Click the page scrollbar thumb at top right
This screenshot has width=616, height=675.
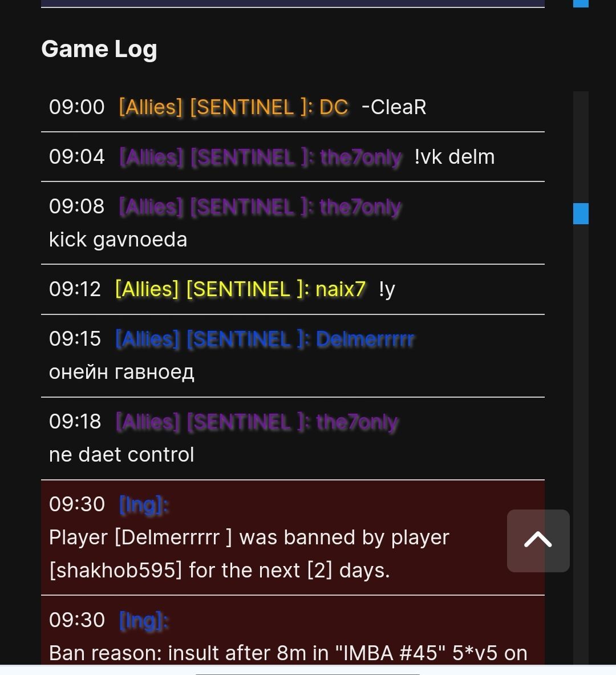(581, 3)
